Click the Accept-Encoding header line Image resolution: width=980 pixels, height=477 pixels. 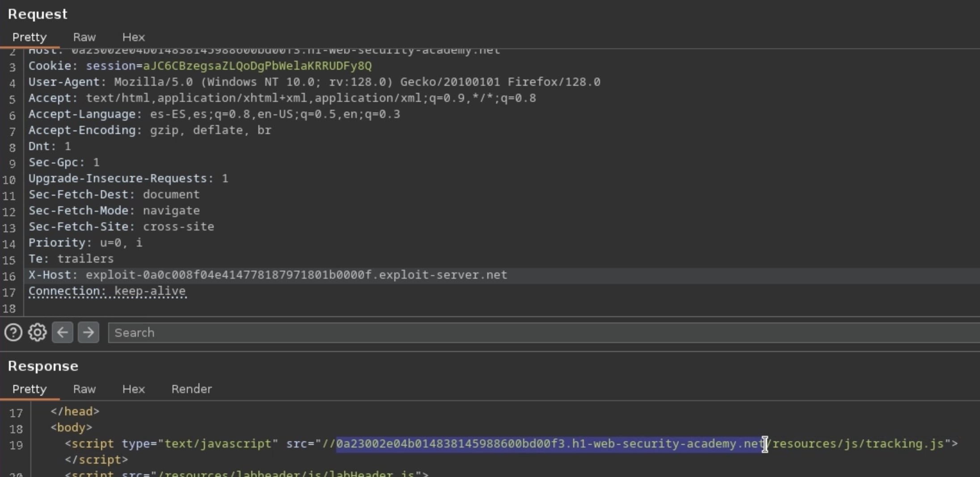coord(150,130)
